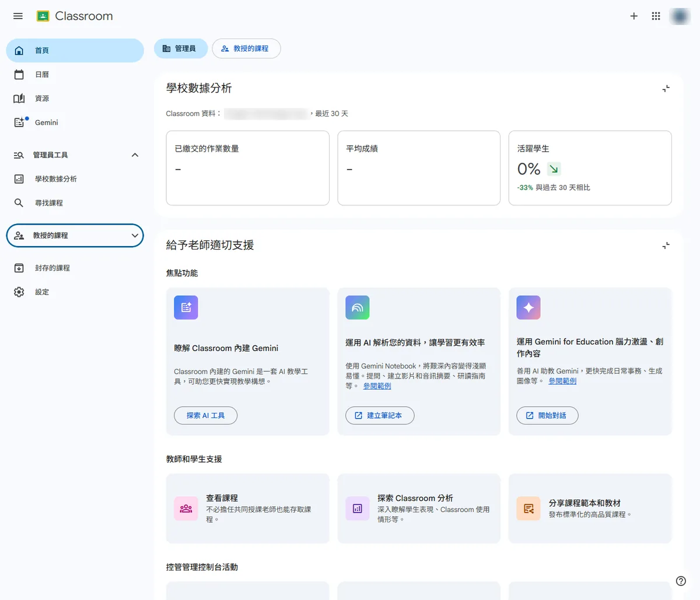Open the main hamburger menu

coord(18,16)
